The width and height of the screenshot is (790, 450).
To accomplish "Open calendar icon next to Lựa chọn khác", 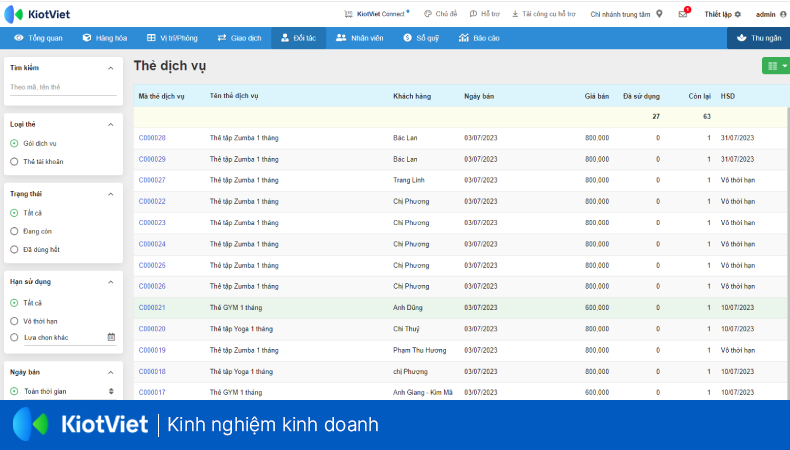I will [112, 338].
